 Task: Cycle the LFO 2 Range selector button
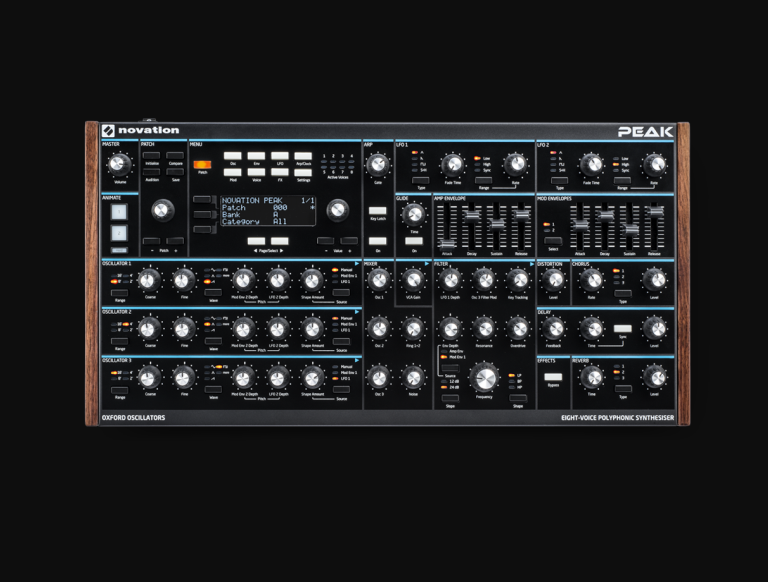click(623, 180)
